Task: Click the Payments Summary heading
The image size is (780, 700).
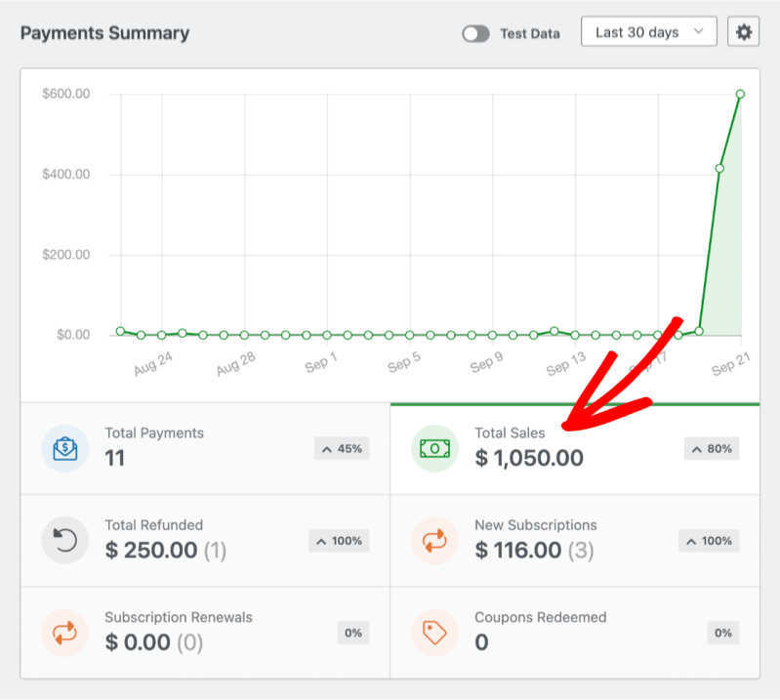Action: click(x=105, y=33)
